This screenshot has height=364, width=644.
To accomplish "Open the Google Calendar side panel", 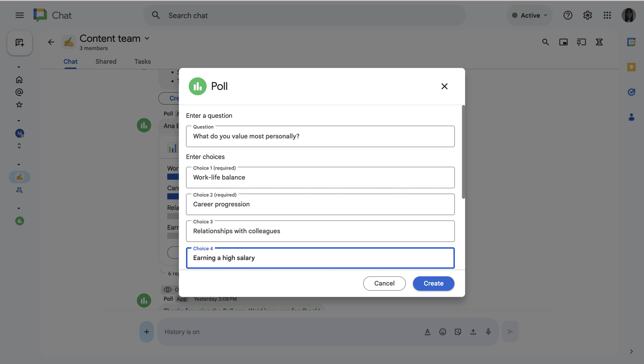I will coord(632,42).
